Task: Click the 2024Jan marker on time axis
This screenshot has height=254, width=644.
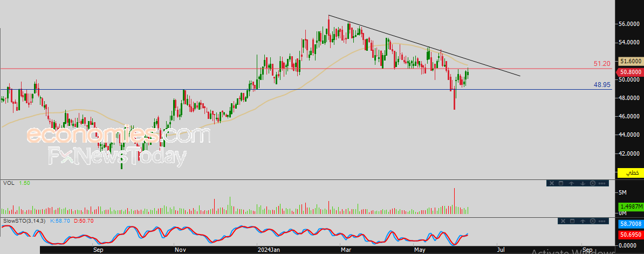Action: tap(268, 250)
